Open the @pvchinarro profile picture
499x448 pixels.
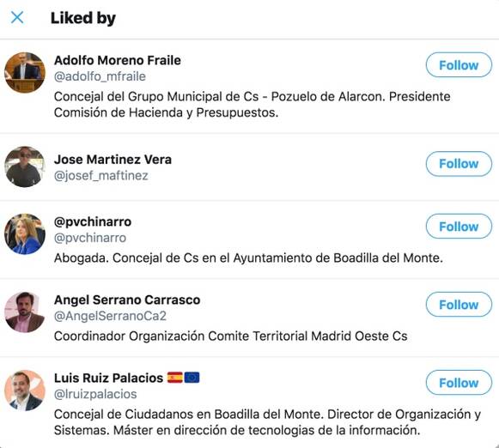pos(25,234)
